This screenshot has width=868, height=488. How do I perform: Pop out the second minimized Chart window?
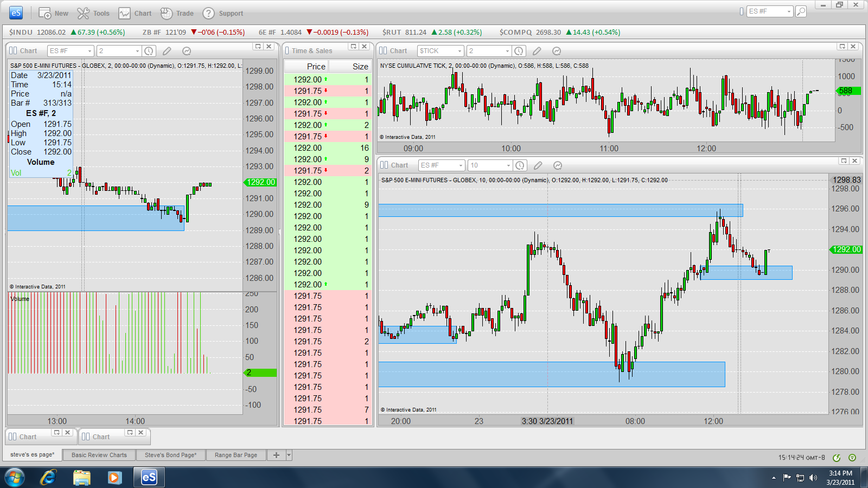pyautogui.click(x=130, y=433)
